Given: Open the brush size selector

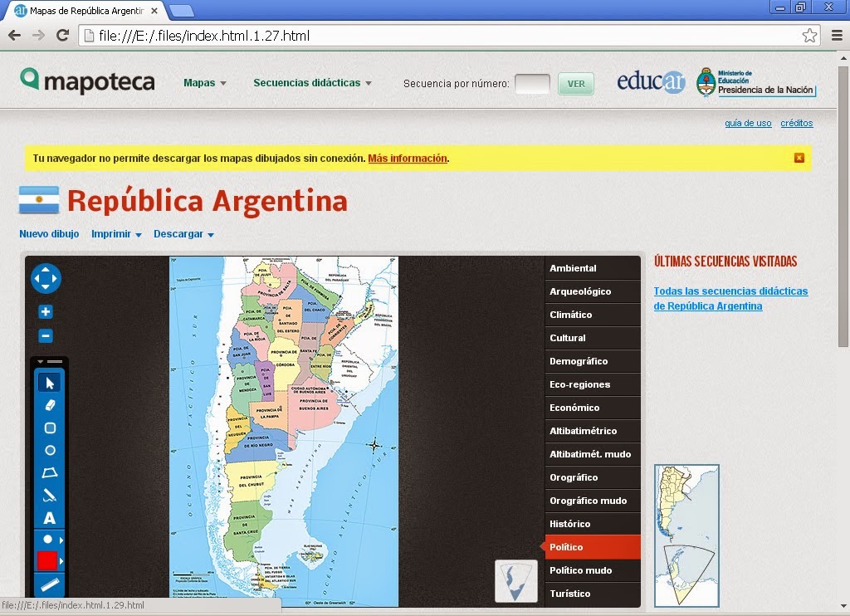Looking at the screenshot, I should [x=49, y=540].
